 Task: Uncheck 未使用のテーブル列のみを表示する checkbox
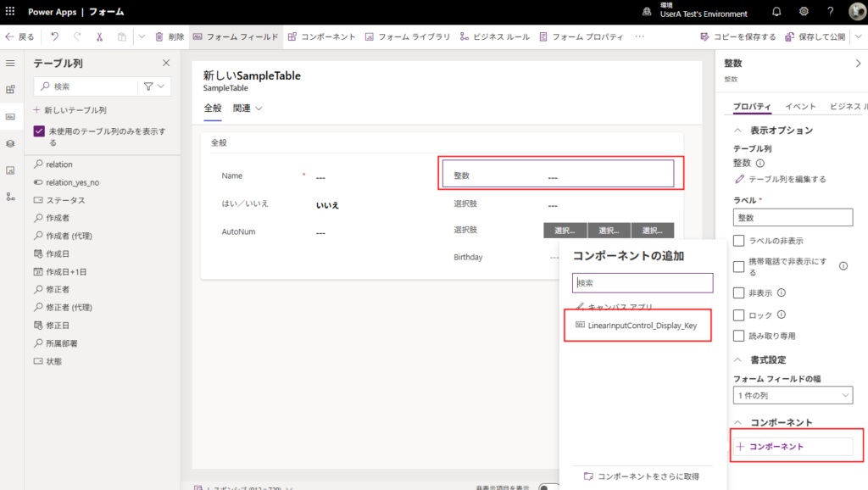(39, 131)
